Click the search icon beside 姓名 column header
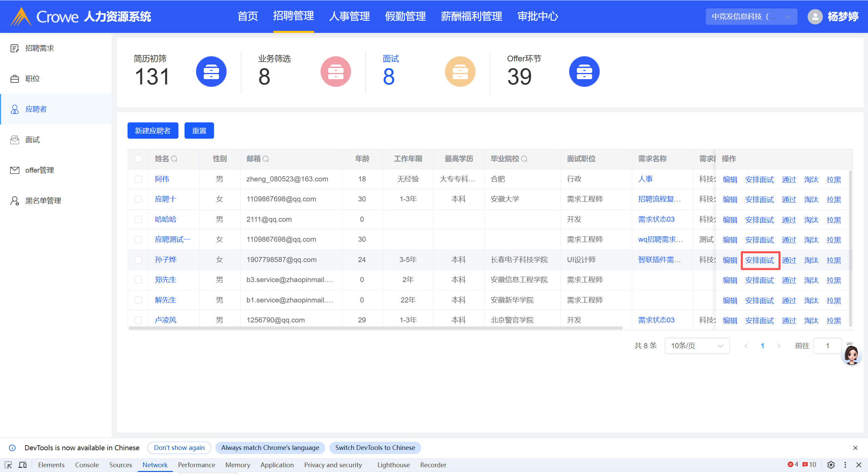 click(x=174, y=159)
